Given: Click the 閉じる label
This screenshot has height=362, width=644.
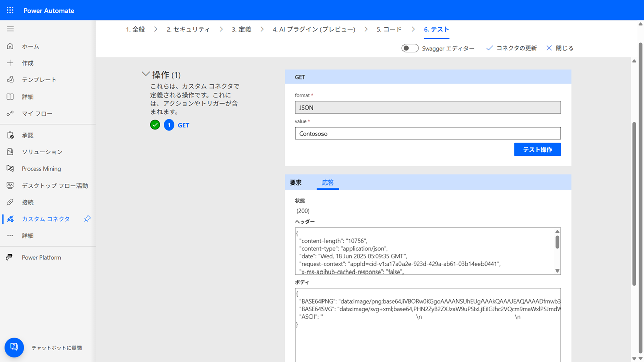Looking at the screenshot, I should pyautogui.click(x=565, y=48).
